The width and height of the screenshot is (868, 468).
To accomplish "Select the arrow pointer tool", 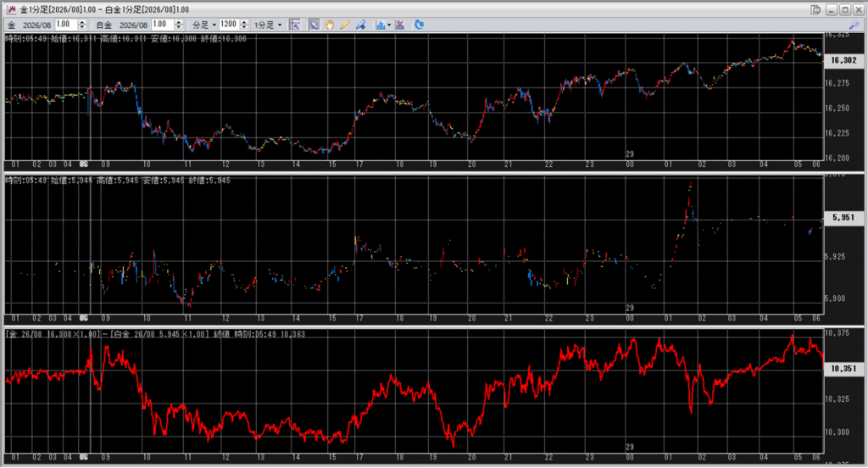I will [314, 25].
